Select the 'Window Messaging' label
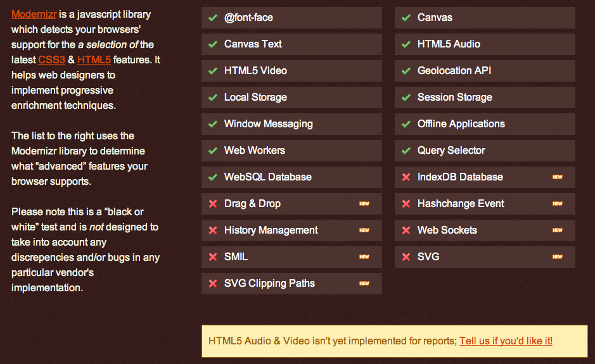Image resolution: width=595 pixels, height=364 pixels. [x=268, y=124]
